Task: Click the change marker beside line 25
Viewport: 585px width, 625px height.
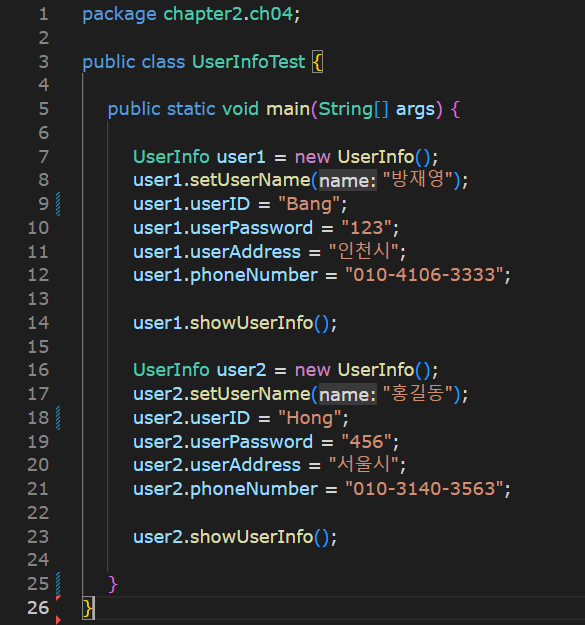Action: click(x=58, y=584)
